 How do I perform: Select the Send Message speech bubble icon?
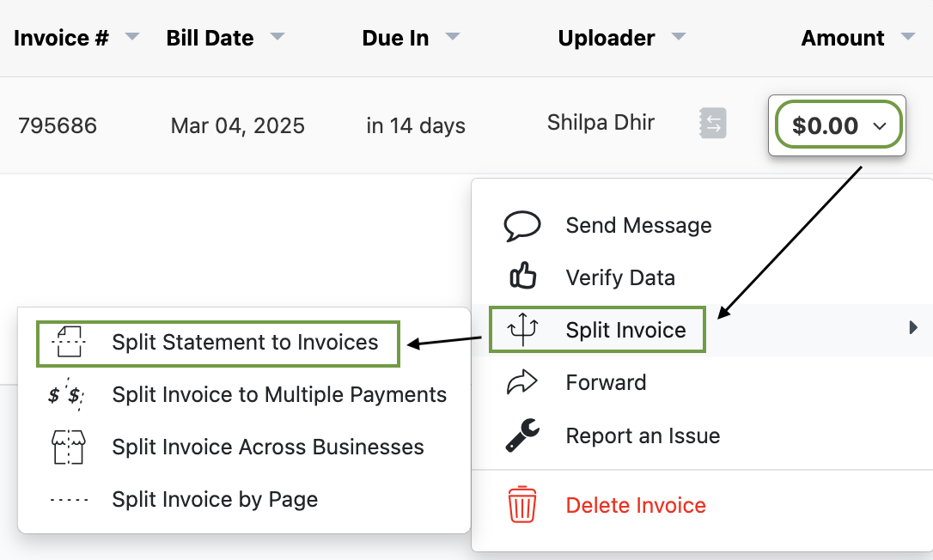tap(523, 225)
